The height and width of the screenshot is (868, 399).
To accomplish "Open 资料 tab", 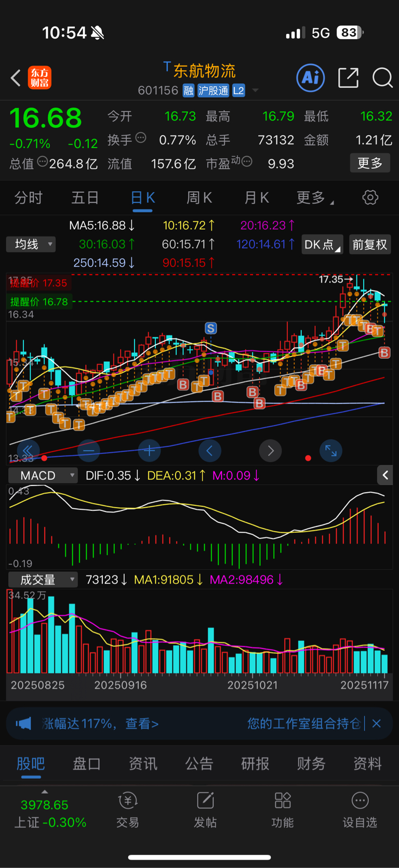I will point(367,764).
